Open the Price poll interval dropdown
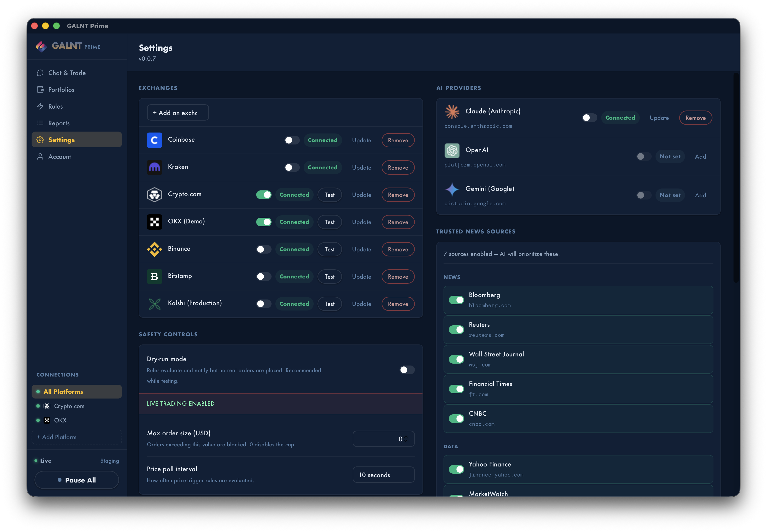The width and height of the screenshot is (767, 532). pyautogui.click(x=383, y=475)
